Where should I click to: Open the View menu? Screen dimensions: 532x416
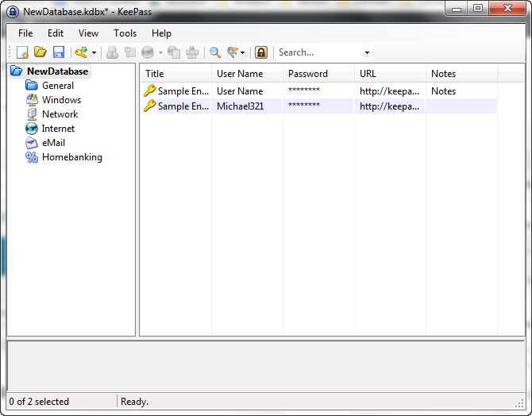pos(89,33)
